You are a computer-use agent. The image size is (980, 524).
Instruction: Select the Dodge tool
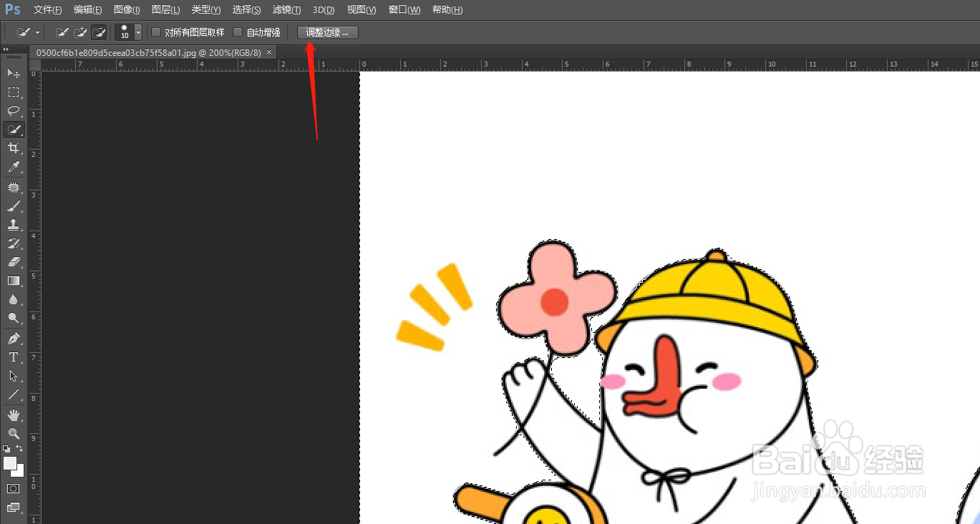tap(14, 318)
